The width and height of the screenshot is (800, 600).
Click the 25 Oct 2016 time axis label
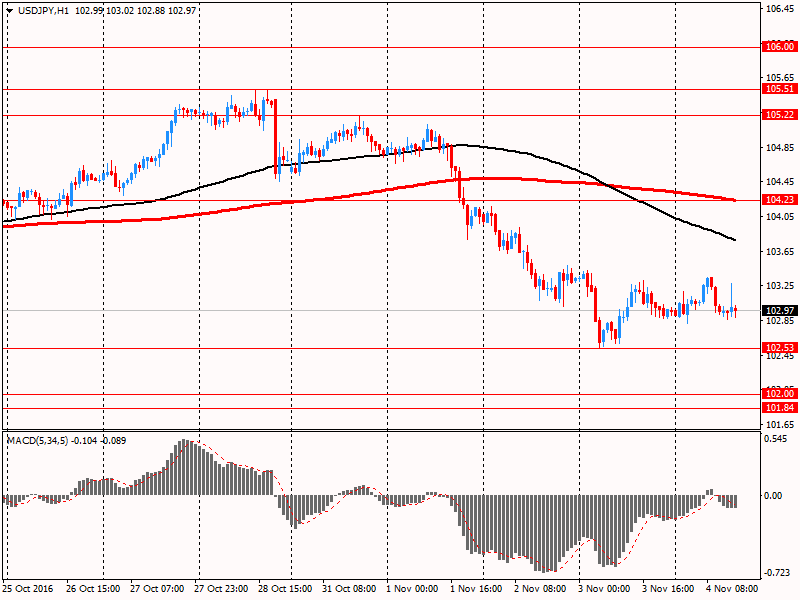(x=28, y=589)
